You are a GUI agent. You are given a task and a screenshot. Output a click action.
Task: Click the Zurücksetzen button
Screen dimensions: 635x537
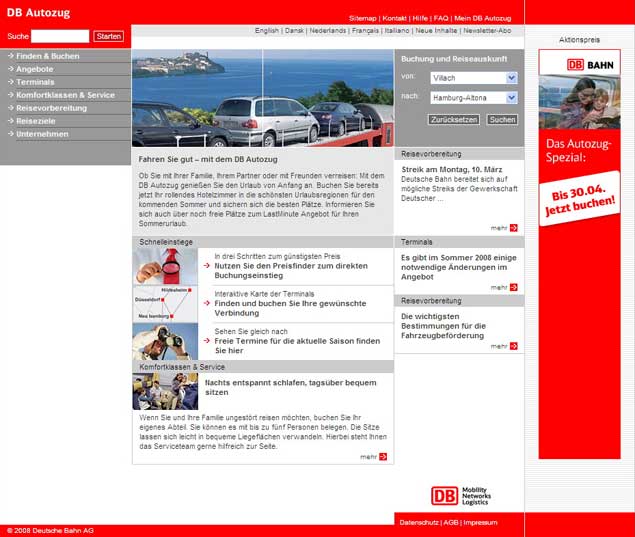click(x=454, y=119)
